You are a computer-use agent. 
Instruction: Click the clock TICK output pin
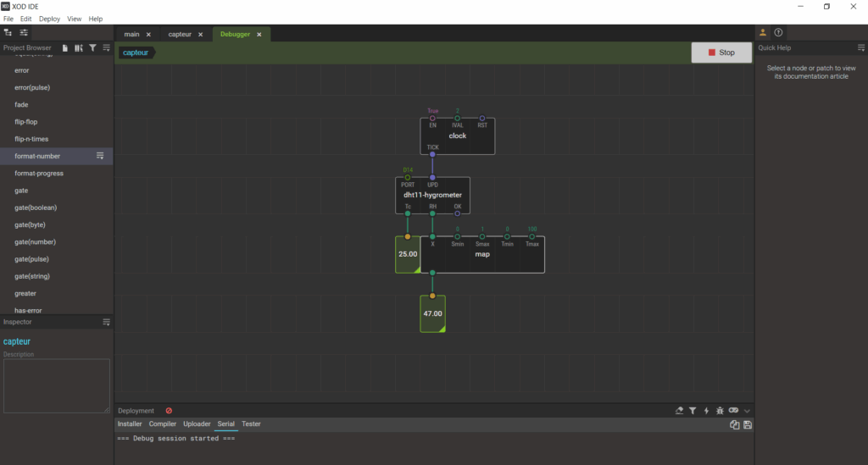click(432, 154)
